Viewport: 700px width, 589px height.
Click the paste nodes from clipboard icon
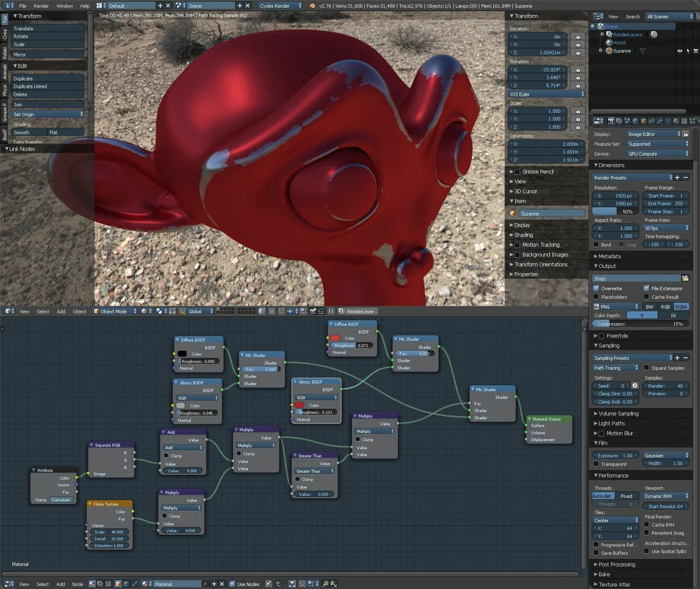point(334,584)
